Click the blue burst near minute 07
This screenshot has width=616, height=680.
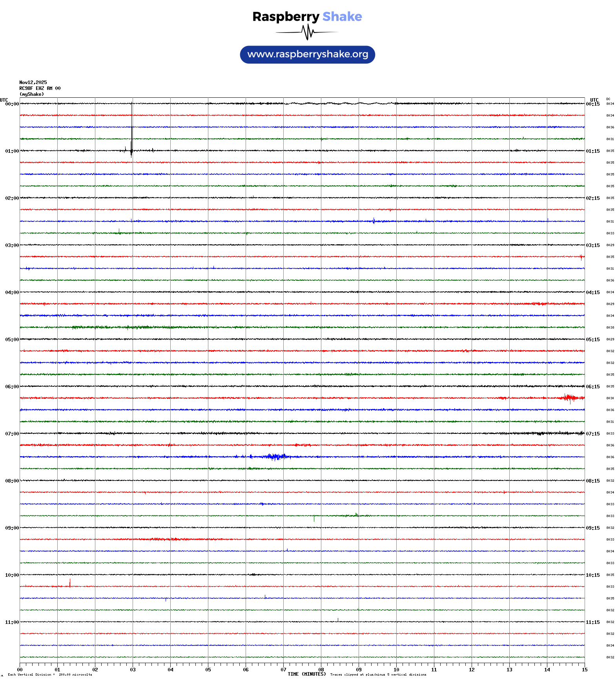click(x=276, y=457)
